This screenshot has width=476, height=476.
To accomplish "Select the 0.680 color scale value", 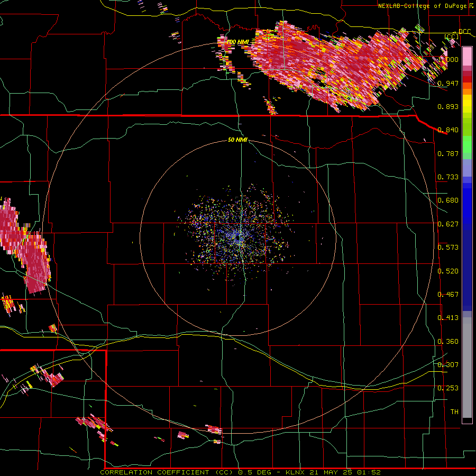I will pyautogui.click(x=448, y=200).
